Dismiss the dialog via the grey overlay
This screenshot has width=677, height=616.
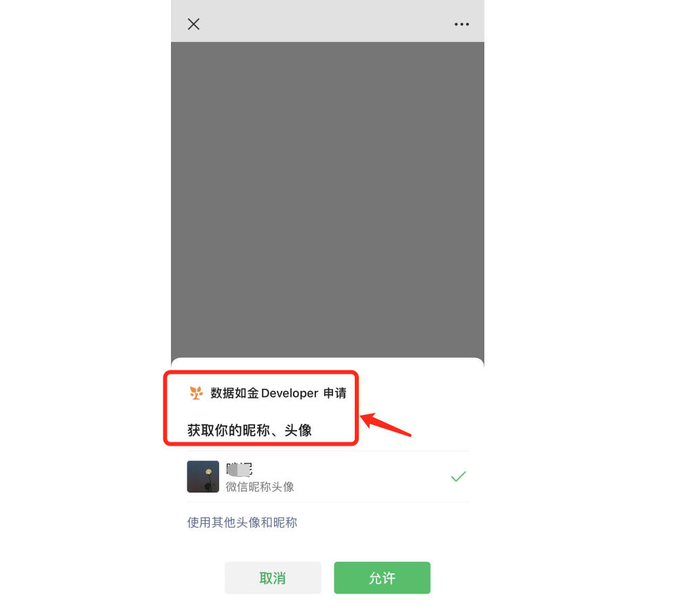click(327, 199)
